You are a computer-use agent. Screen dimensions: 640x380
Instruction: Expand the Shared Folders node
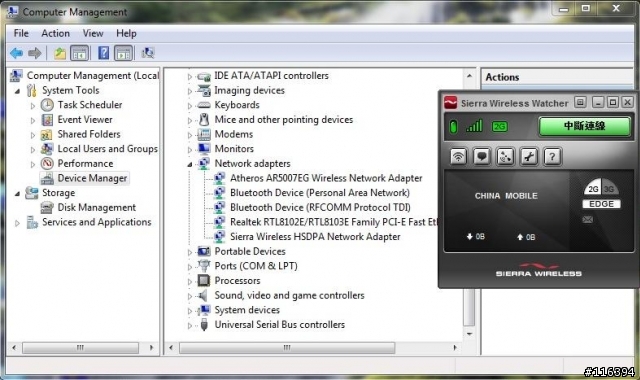point(33,135)
